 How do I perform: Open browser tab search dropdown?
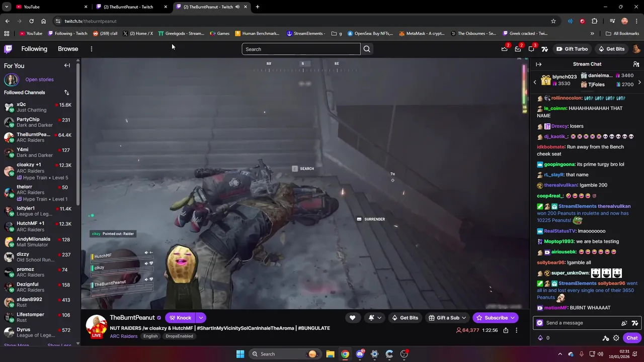[7, 7]
